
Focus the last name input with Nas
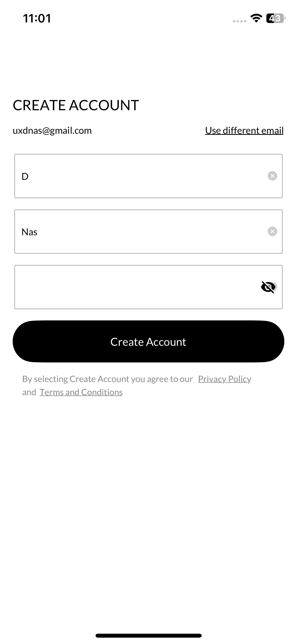point(148,232)
